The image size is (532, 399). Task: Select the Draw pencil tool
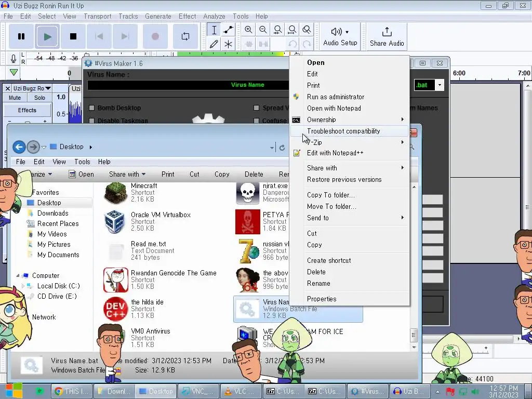[x=214, y=44]
